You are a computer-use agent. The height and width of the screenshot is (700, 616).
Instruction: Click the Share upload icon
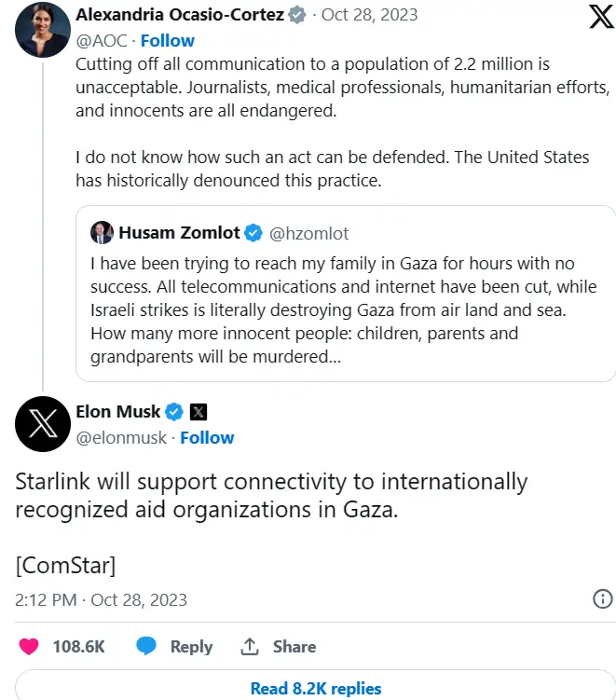point(250,647)
